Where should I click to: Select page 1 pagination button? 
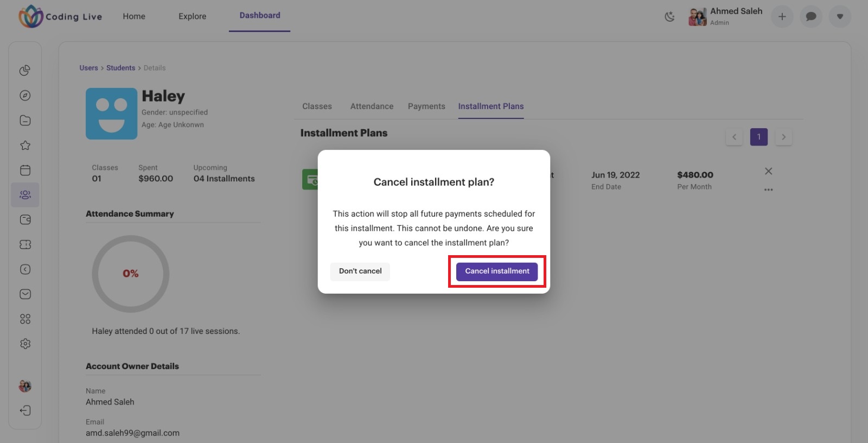point(759,137)
